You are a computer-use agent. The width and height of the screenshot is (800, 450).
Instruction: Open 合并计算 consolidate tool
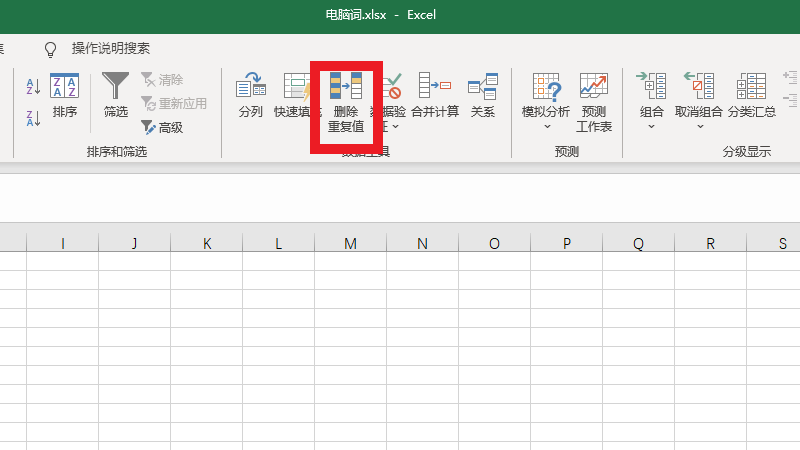click(435, 96)
